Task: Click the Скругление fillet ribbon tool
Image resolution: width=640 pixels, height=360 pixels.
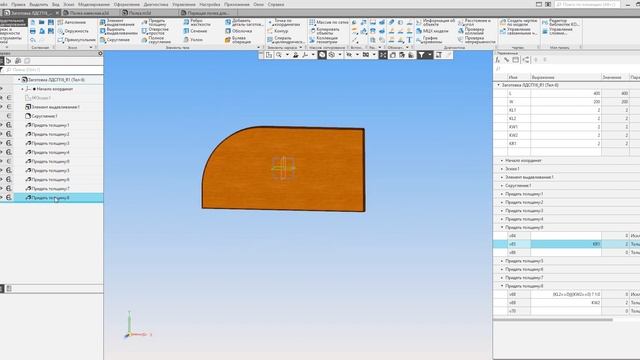Action: click(x=115, y=40)
